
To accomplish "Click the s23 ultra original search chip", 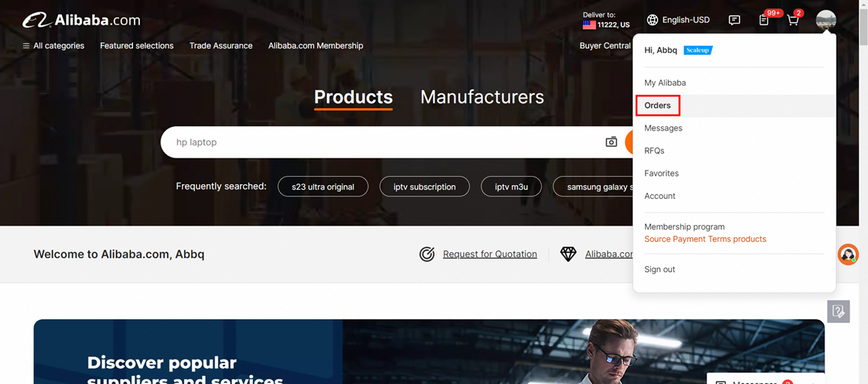I will point(323,187).
